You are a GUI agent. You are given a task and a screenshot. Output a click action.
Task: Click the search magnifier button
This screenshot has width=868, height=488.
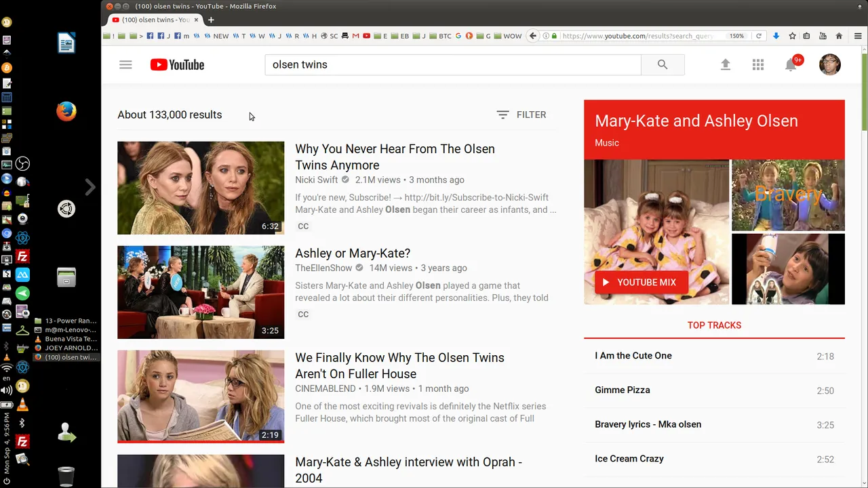[x=663, y=65]
